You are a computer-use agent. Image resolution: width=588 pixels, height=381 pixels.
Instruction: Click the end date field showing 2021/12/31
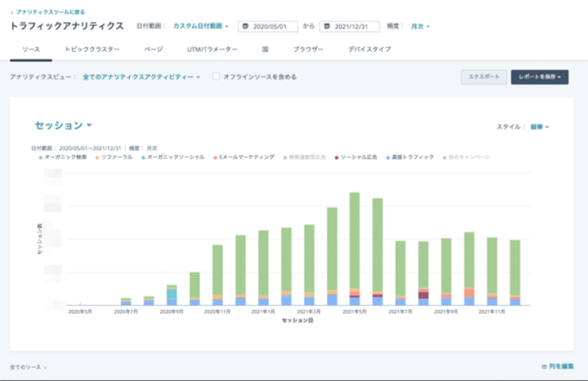(x=350, y=26)
